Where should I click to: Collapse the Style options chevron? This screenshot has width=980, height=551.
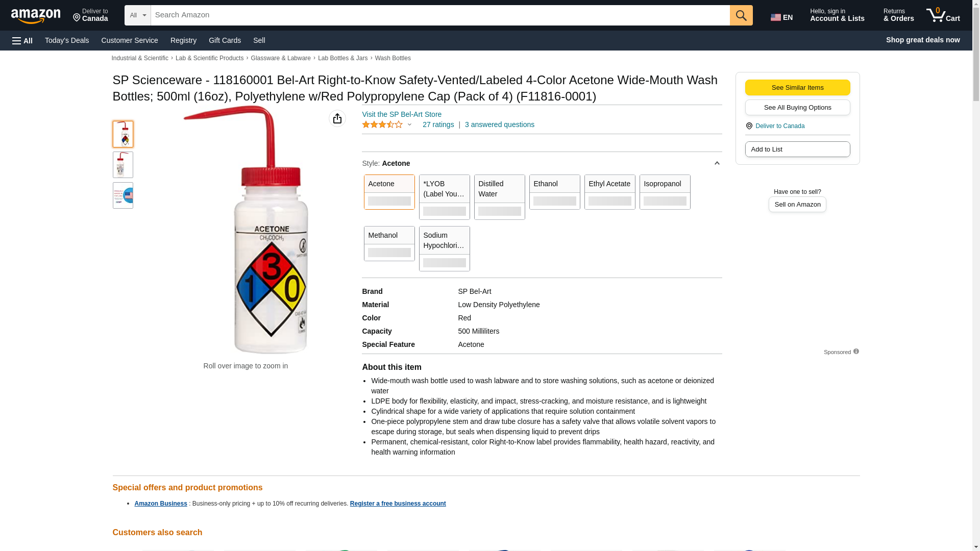point(717,163)
